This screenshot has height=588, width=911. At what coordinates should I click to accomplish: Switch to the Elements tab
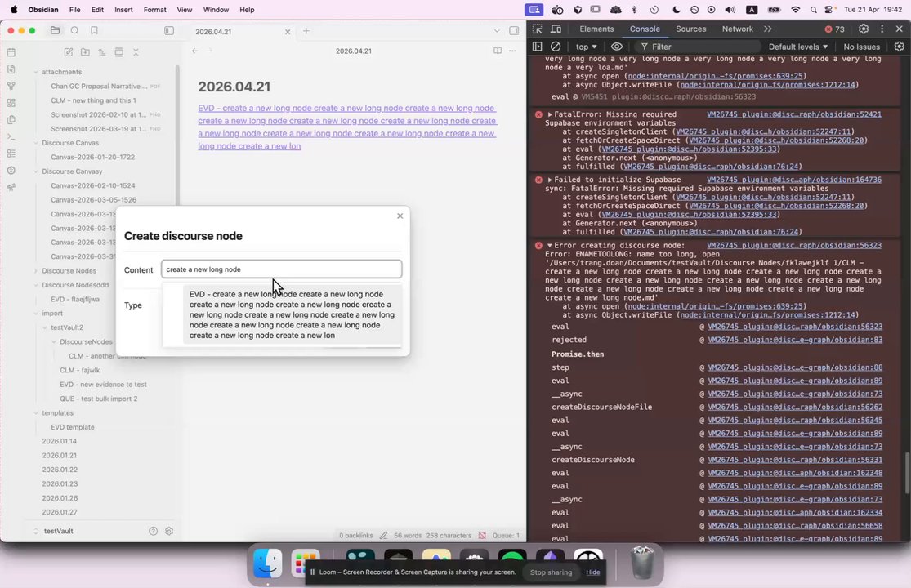coord(596,29)
